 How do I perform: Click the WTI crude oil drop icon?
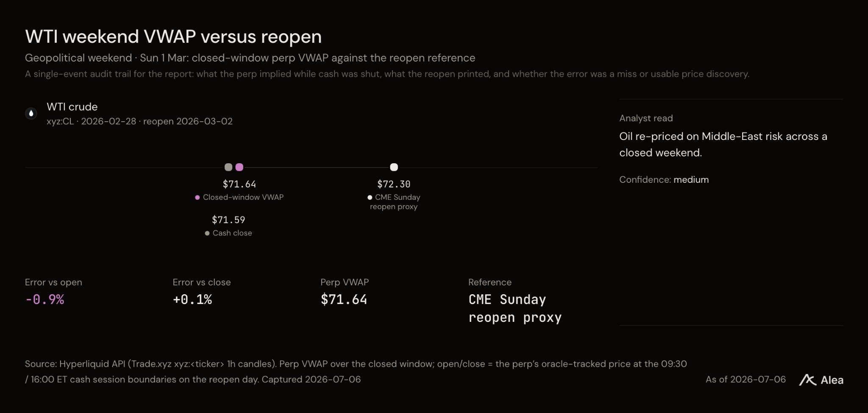tap(31, 113)
